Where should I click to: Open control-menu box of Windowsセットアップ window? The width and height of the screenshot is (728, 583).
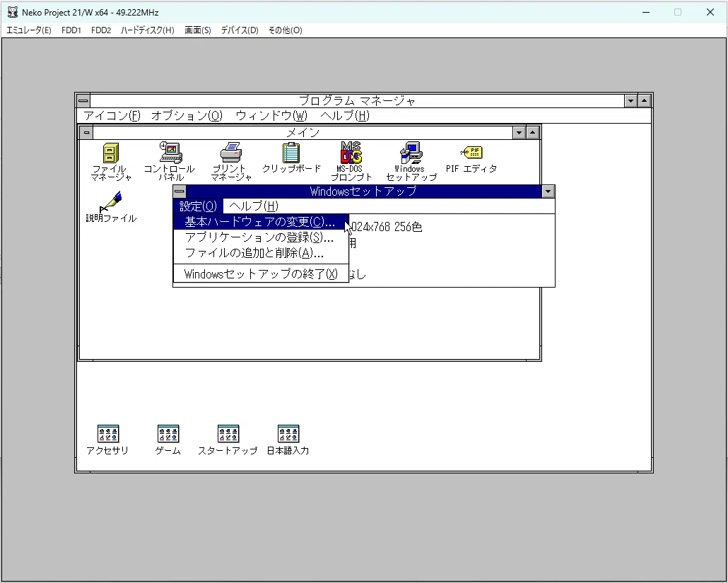(180, 192)
